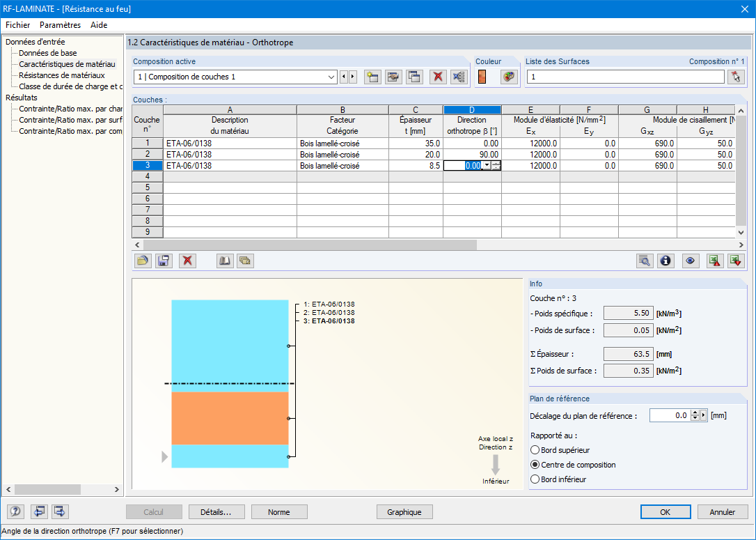Viewport: 756px width, 540px height.
Task: Import table from Excel icon
Action: [736, 261]
